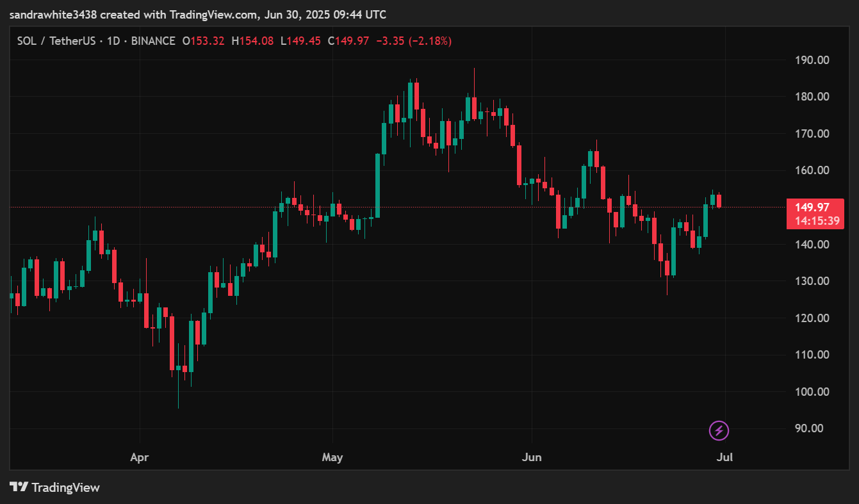The width and height of the screenshot is (859, 504).
Task: Click the May label on time axis
Action: pos(332,457)
